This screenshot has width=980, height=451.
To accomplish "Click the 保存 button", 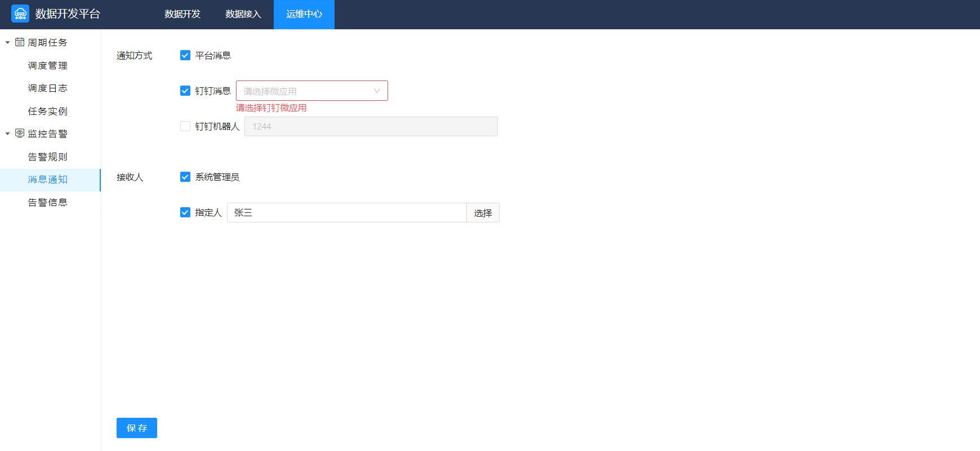I will (x=137, y=428).
